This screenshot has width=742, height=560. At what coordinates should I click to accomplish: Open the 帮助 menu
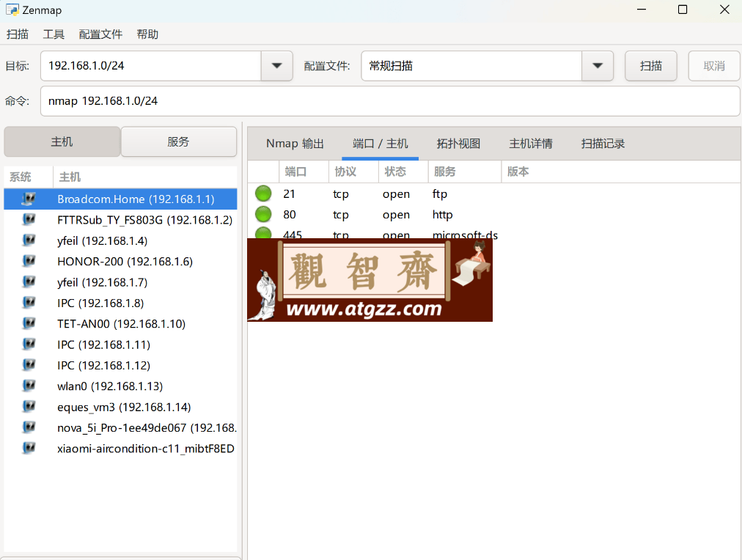tap(147, 34)
